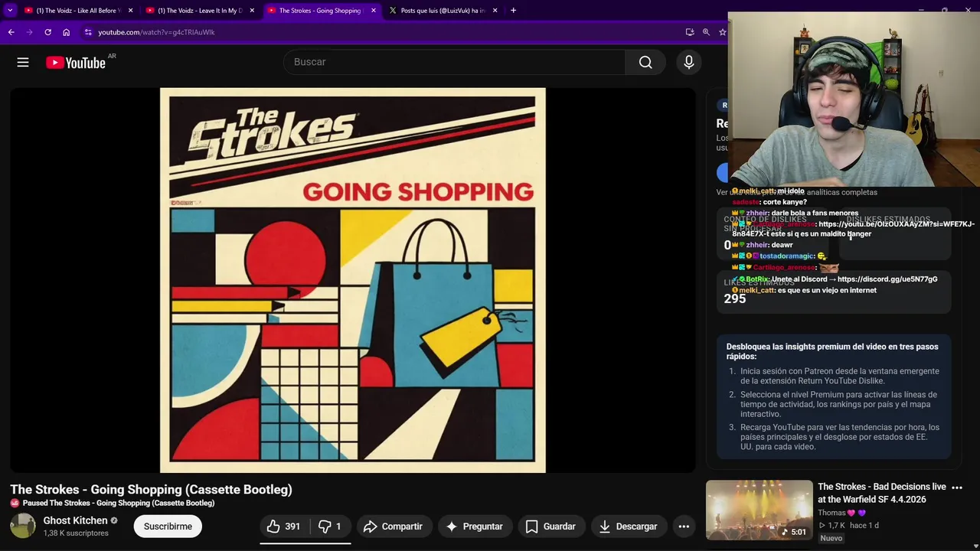Close The Voidz - Leave It In My tab
The image size is (980, 551).
[x=252, y=11]
